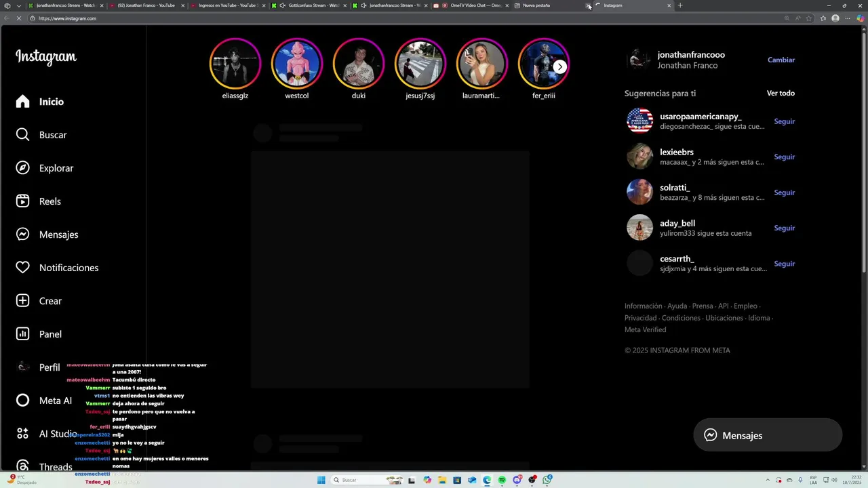
Task: Open the Empleo footer link
Action: pos(745,306)
